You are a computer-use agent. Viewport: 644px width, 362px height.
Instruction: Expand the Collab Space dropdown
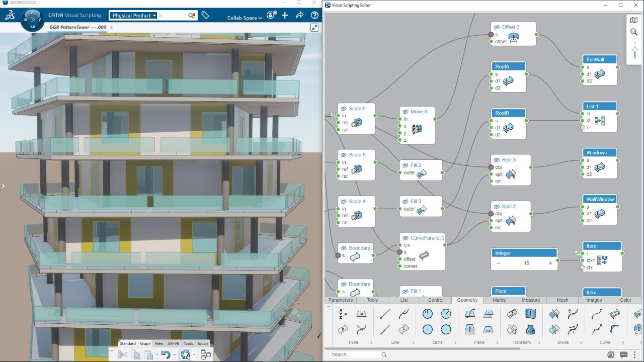[x=245, y=18]
